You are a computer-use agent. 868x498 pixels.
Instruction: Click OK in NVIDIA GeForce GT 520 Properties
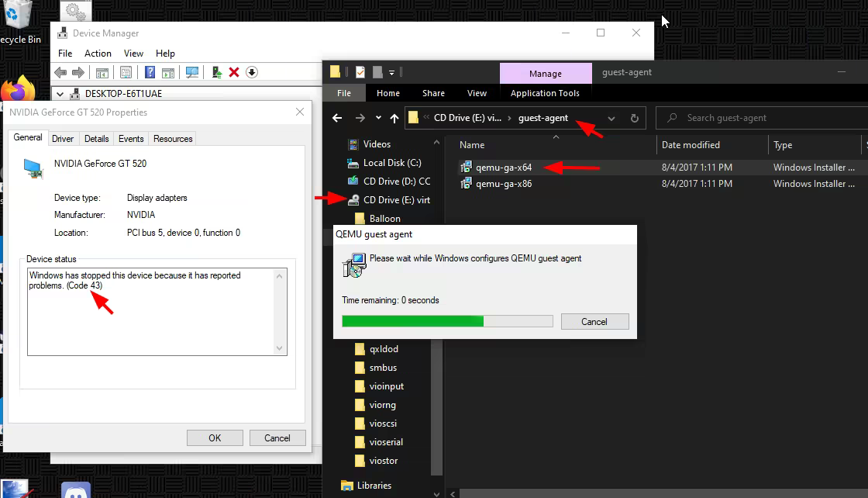215,438
